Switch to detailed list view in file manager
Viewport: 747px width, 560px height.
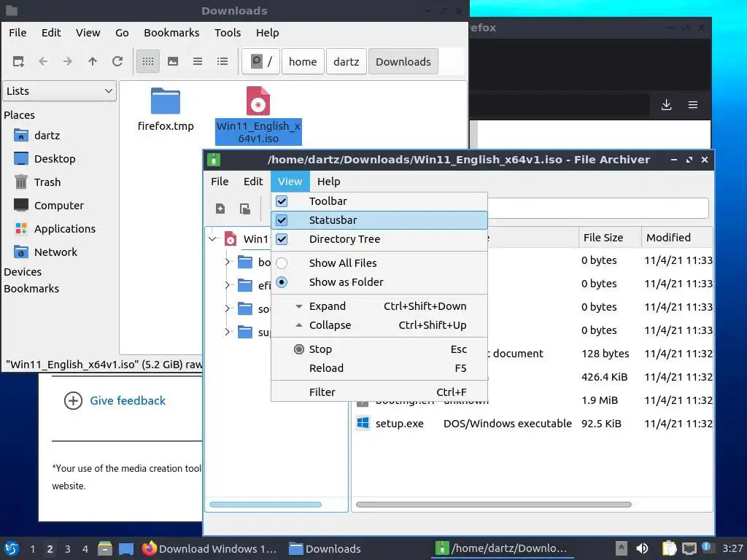(x=222, y=61)
